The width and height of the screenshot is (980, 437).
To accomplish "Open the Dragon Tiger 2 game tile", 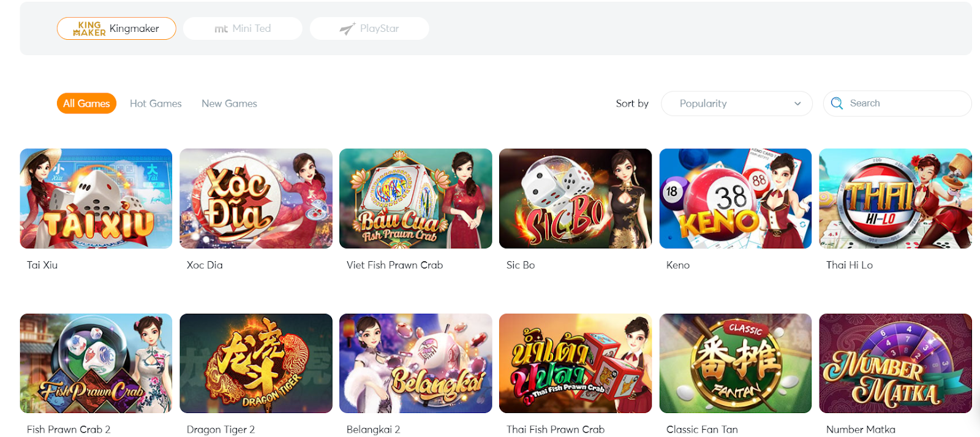I will click(x=256, y=363).
